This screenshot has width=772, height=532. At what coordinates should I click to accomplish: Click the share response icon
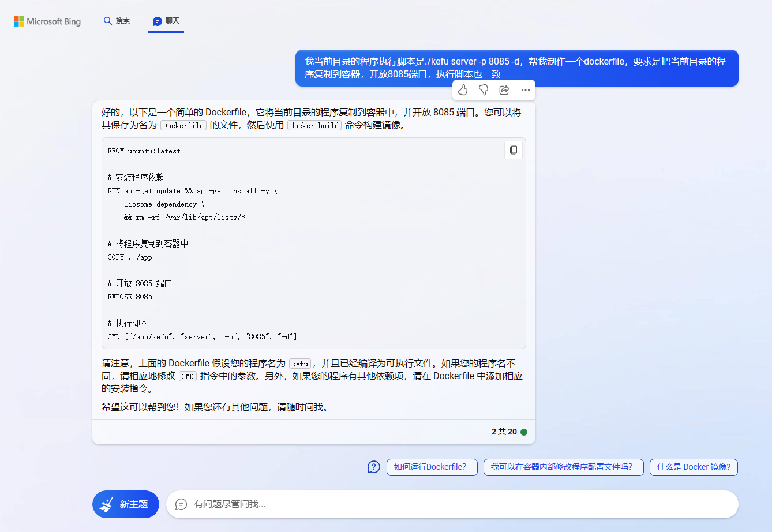[x=504, y=90]
